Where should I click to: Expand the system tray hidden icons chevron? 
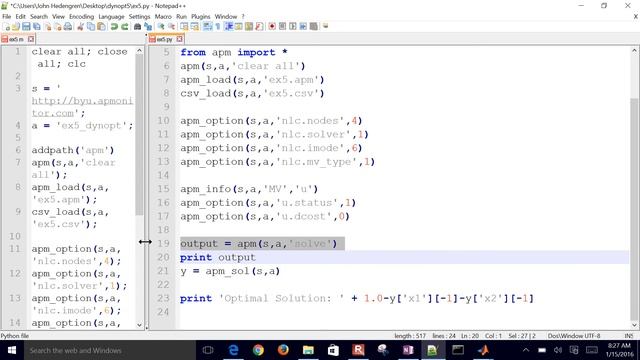(526, 350)
